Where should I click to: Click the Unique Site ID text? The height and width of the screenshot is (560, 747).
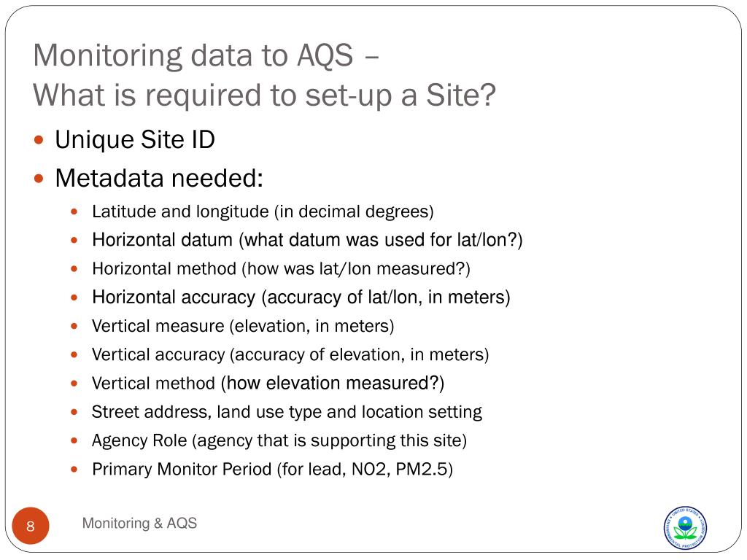point(135,140)
